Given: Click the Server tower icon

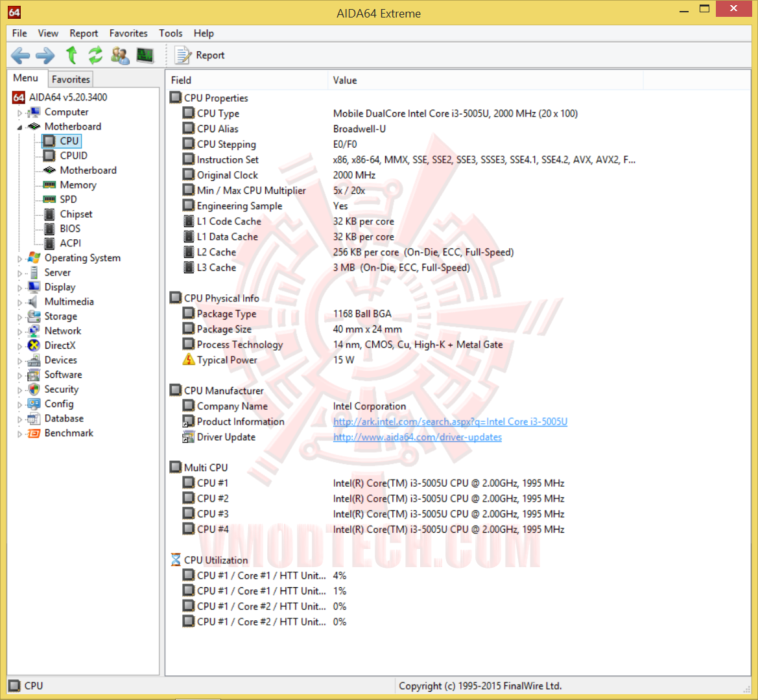Looking at the screenshot, I should coord(34,272).
